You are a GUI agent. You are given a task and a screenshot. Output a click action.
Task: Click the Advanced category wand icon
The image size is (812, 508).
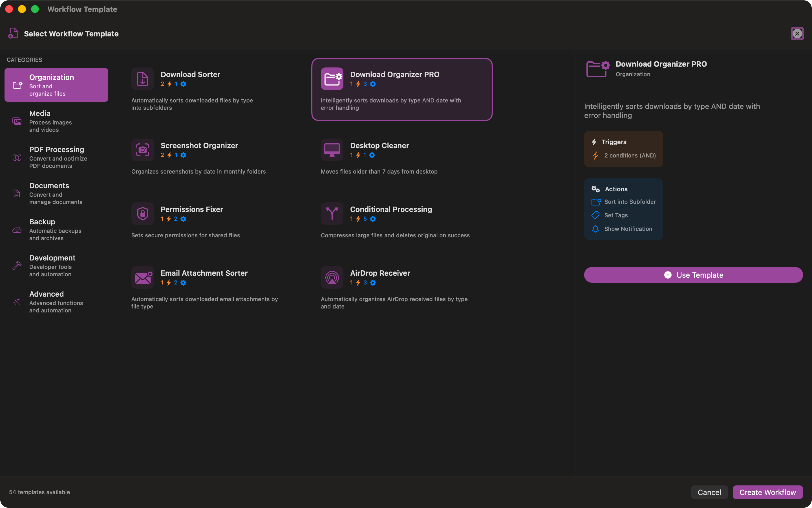(x=17, y=302)
